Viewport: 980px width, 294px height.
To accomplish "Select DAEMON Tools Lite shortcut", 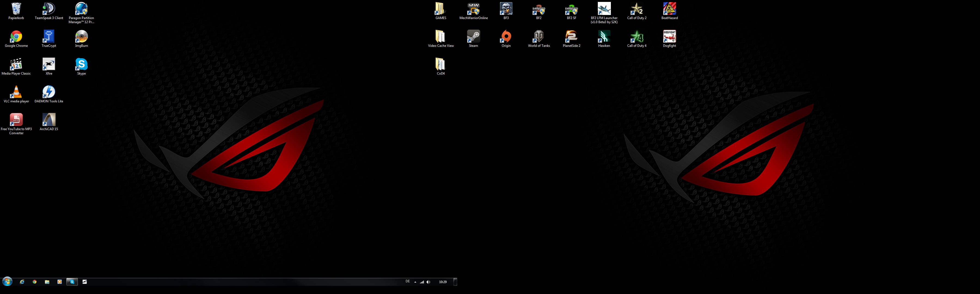I will (x=49, y=94).
